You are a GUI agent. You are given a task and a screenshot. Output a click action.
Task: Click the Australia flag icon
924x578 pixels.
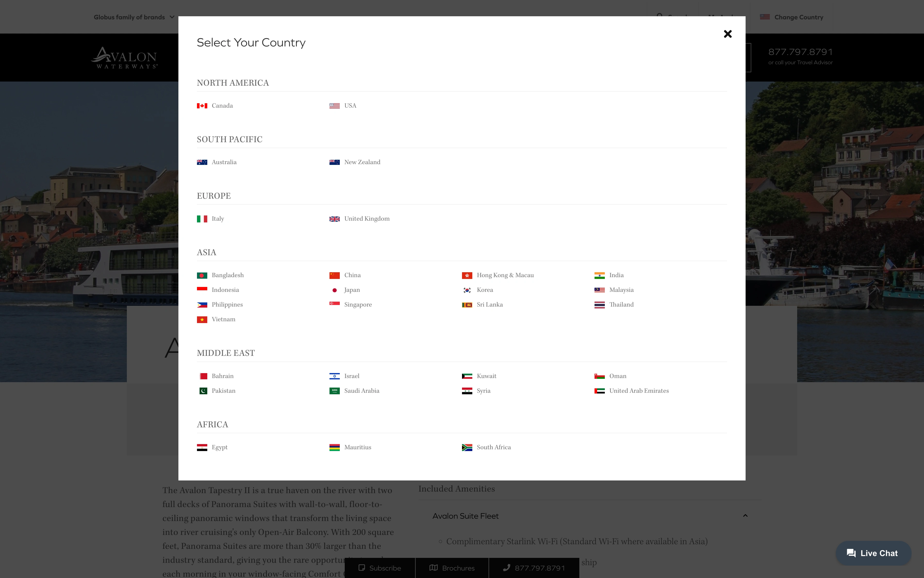tap(202, 163)
